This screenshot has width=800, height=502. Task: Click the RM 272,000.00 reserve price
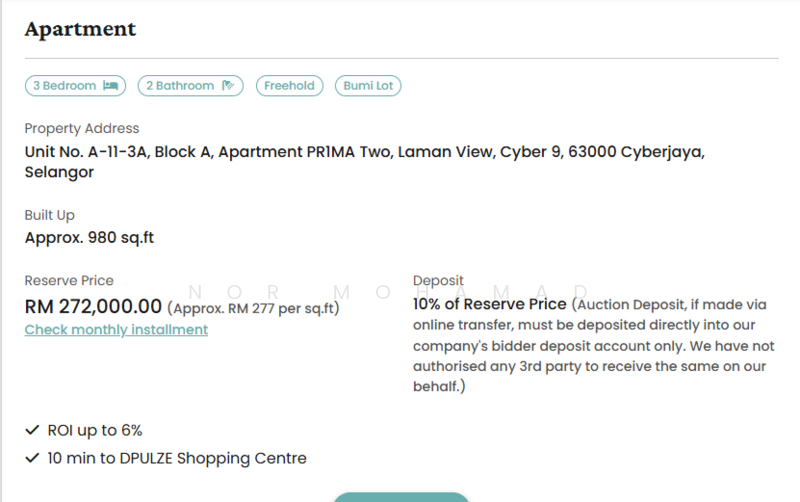(x=93, y=307)
